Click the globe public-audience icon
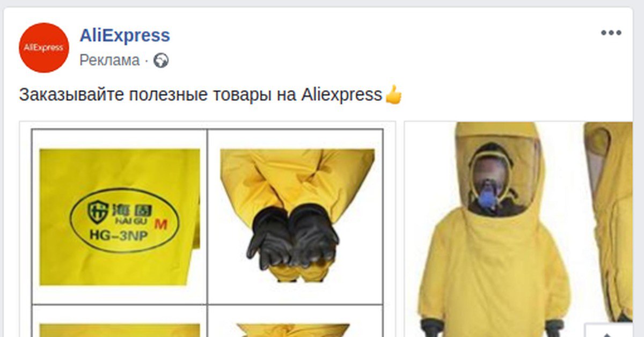The image size is (644, 337). click(161, 61)
